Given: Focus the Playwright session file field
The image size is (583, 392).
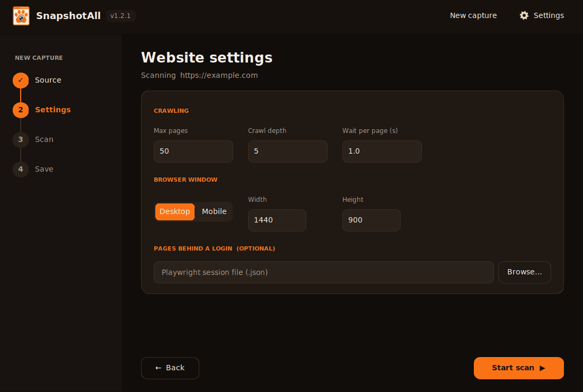Looking at the screenshot, I should pos(324,272).
